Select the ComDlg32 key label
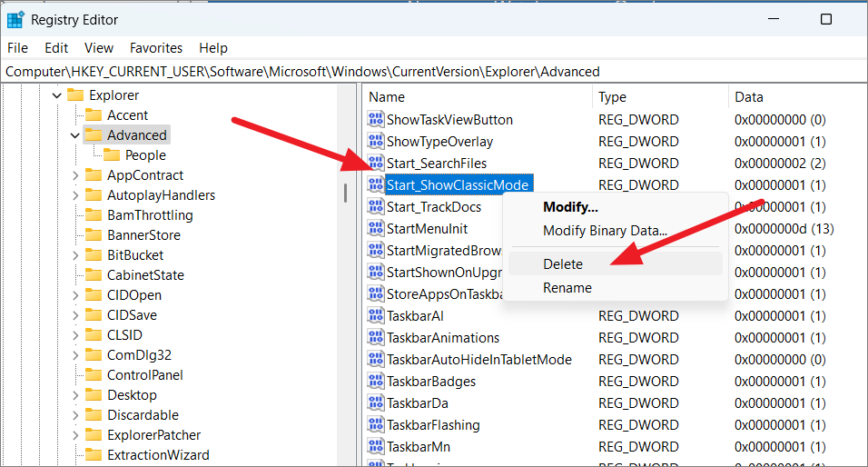Screen dimensions: 868x467 [x=139, y=355]
